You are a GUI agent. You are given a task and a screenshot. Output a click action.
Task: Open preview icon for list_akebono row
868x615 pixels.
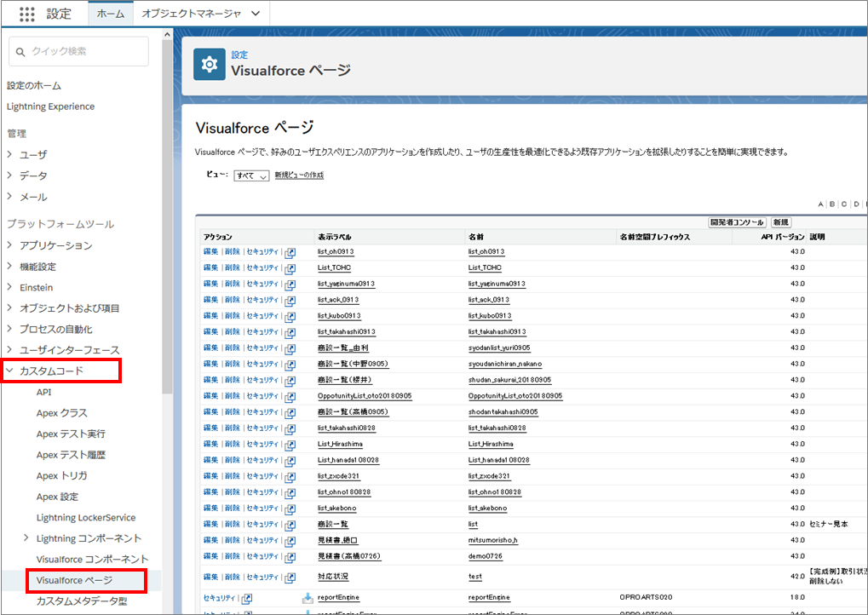[x=290, y=509]
